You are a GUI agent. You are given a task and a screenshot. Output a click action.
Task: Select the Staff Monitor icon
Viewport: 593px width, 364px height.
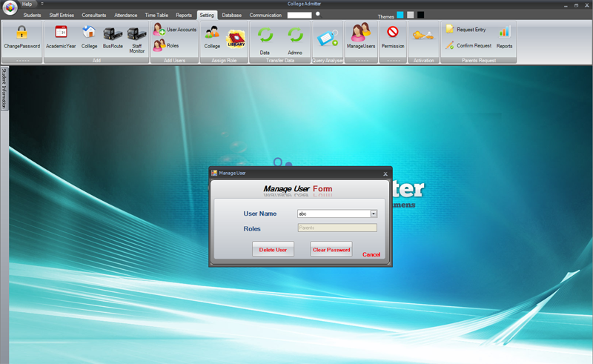136,34
